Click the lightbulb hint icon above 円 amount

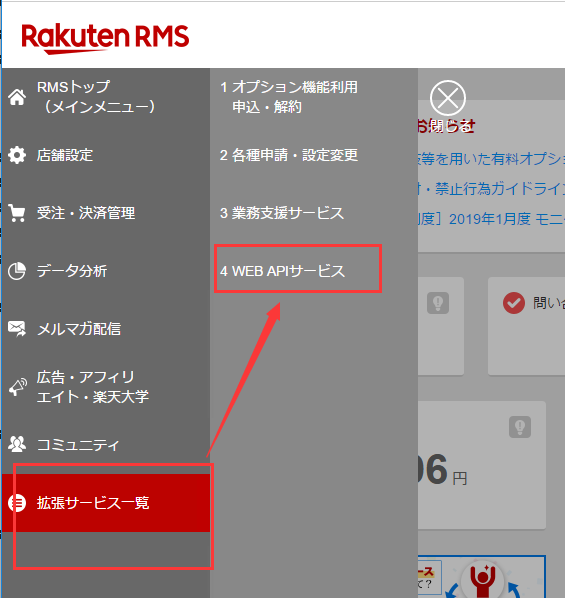[x=520, y=427]
